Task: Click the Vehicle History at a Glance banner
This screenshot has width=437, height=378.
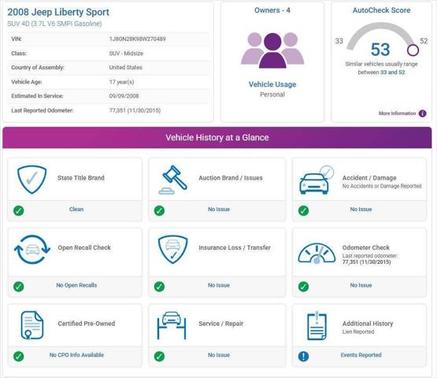Action: point(217,137)
